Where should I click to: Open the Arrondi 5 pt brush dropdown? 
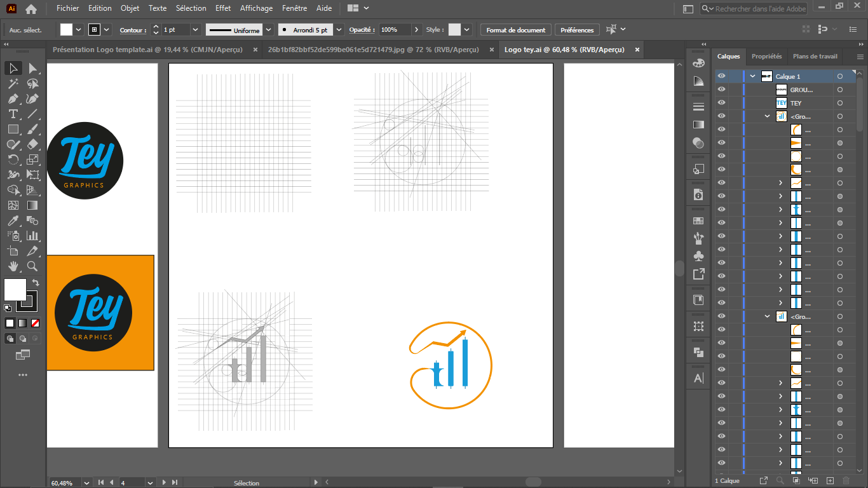coord(339,30)
